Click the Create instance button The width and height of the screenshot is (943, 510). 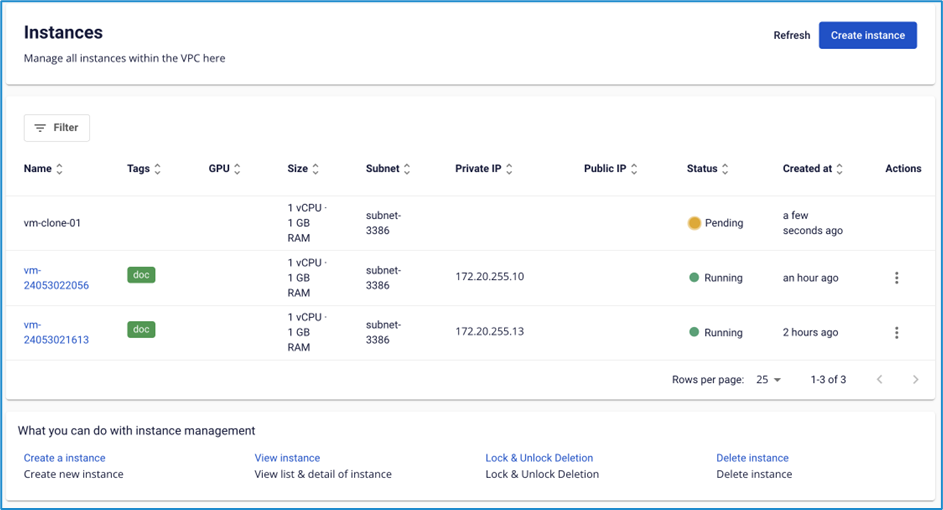pyautogui.click(x=867, y=35)
